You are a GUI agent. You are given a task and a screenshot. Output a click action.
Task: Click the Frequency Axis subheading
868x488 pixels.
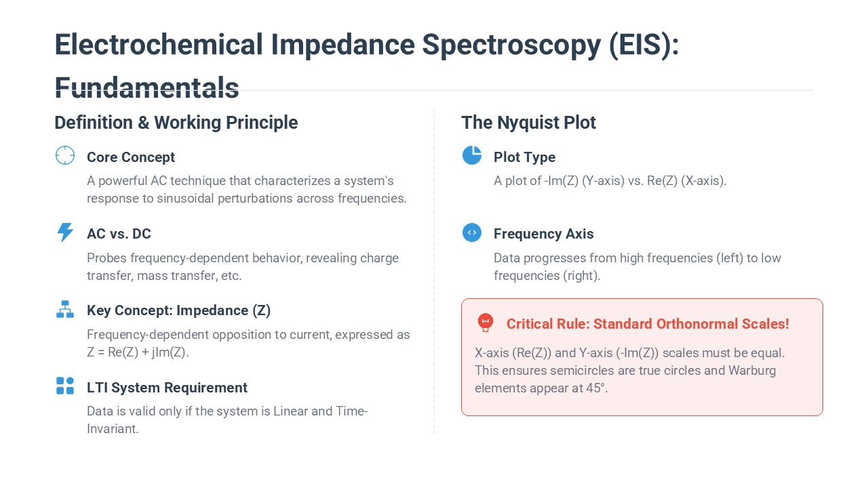pos(543,234)
